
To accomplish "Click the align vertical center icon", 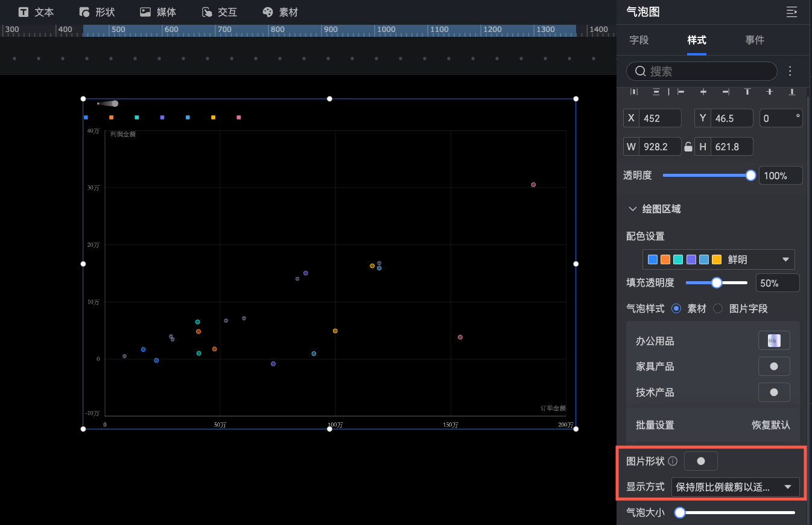I will (x=770, y=92).
